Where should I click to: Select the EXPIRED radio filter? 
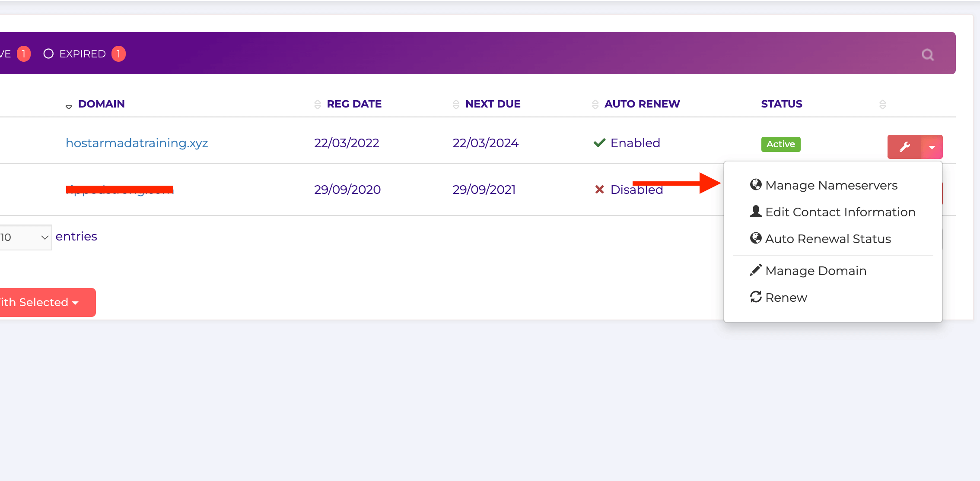coord(48,54)
